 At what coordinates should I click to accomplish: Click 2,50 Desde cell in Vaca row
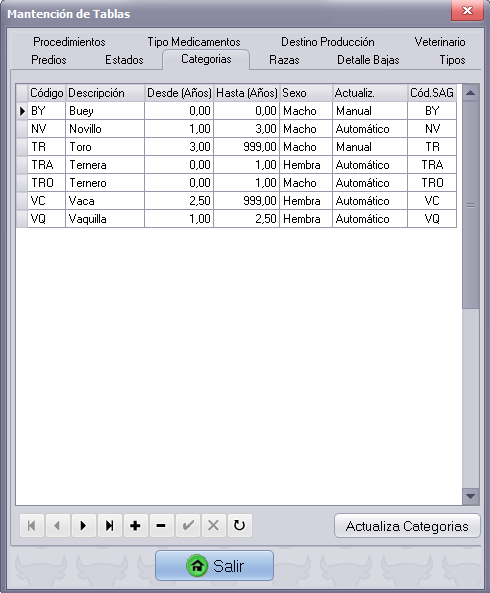click(179, 201)
